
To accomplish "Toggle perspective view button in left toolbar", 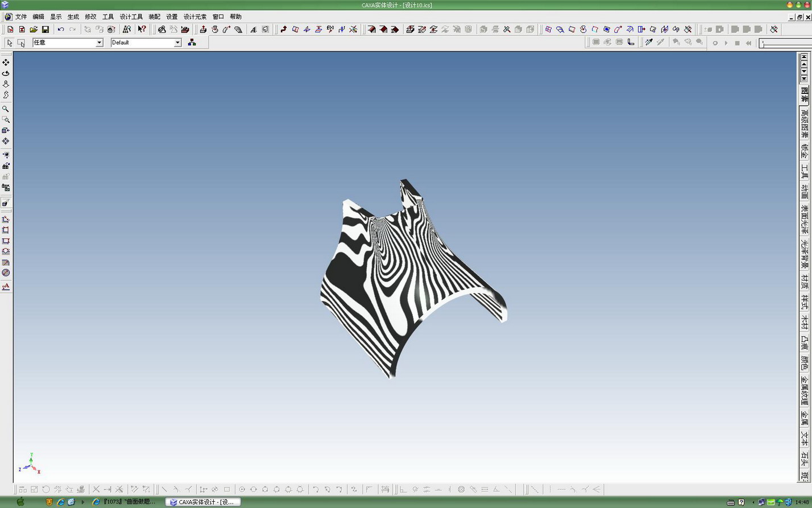I will pos(6,203).
